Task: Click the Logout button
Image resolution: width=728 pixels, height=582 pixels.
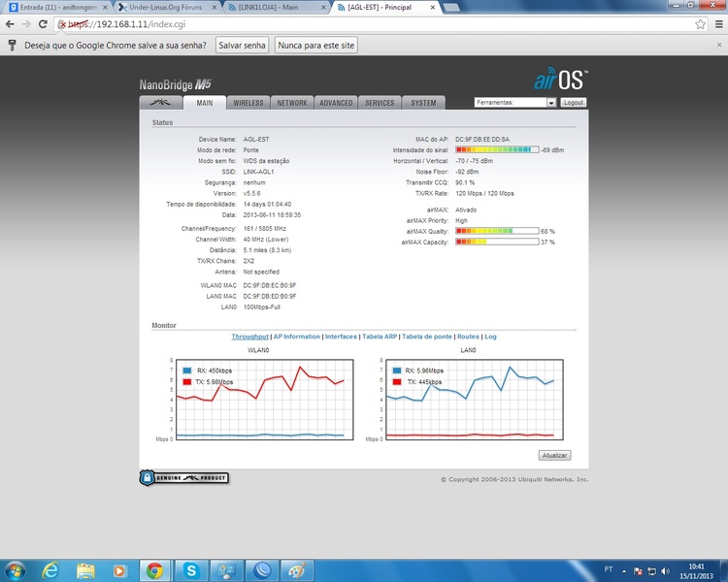Action: point(574,102)
